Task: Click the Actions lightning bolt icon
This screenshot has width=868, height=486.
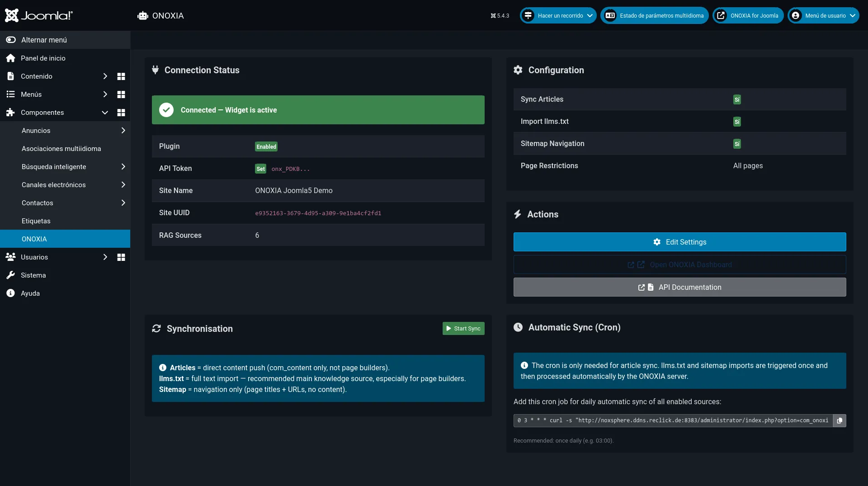Action: coord(518,214)
